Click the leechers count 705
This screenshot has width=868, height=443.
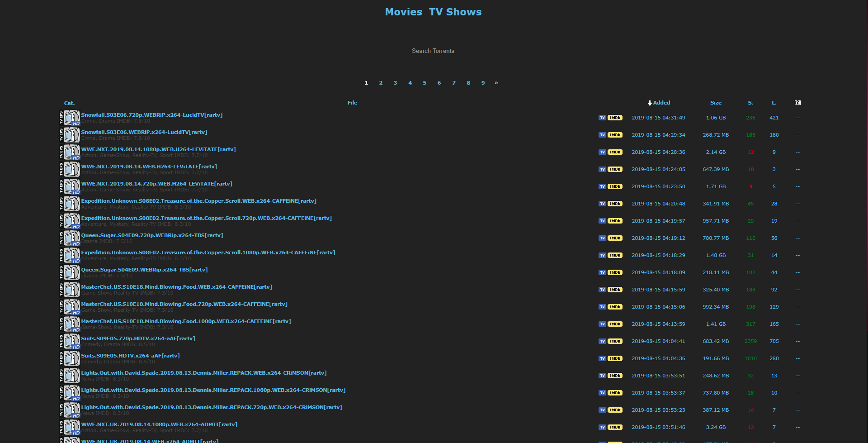click(774, 341)
